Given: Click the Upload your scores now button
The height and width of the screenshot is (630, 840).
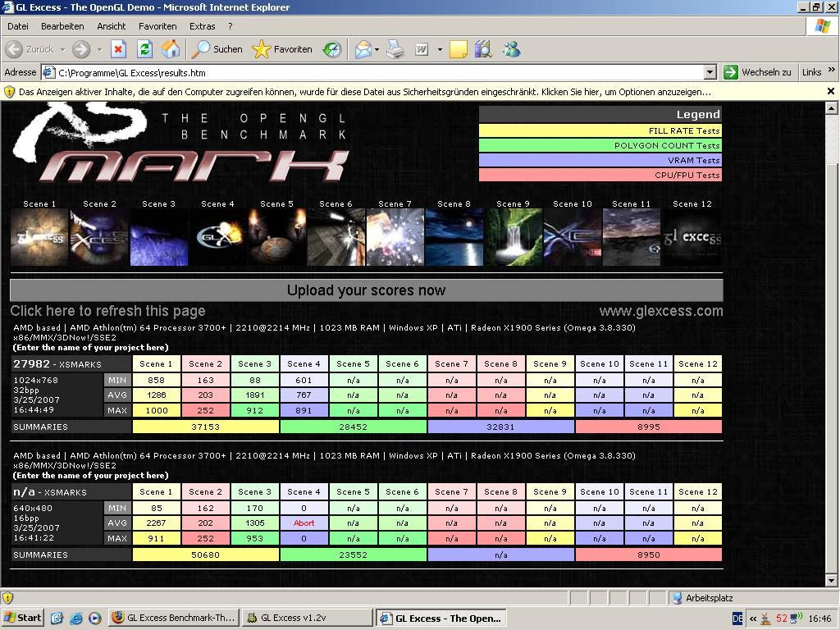Looking at the screenshot, I should pos(367,290).
